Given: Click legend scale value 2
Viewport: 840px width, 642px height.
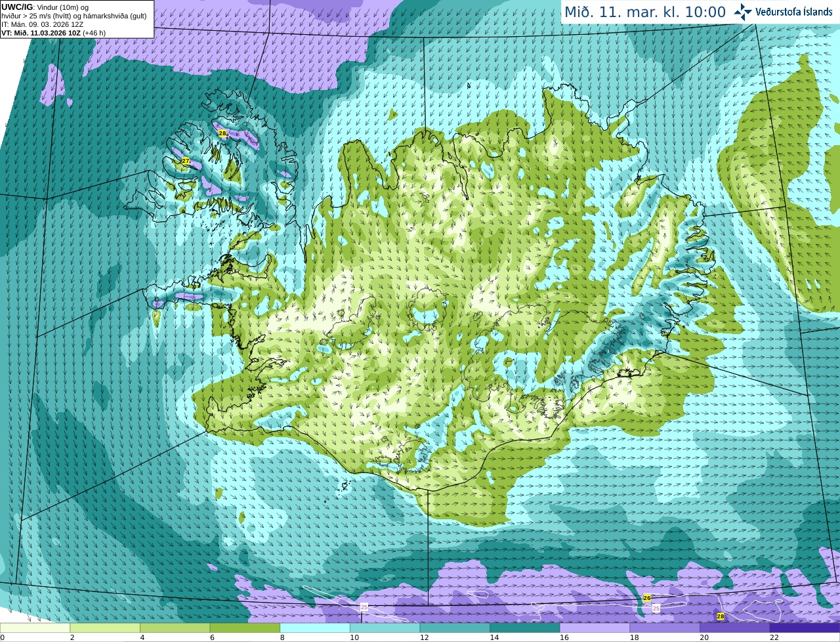Looking at the screenshot, I should pos(72,637).
